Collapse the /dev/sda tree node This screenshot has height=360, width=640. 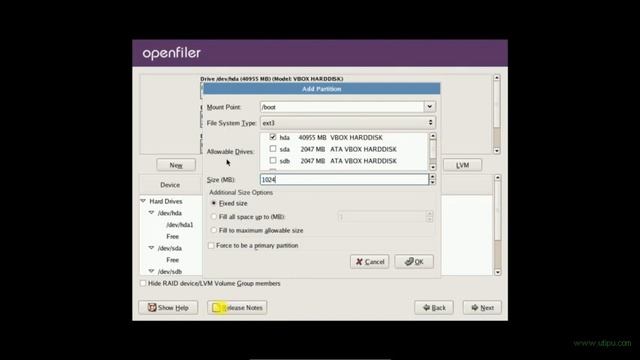[151, 248]
